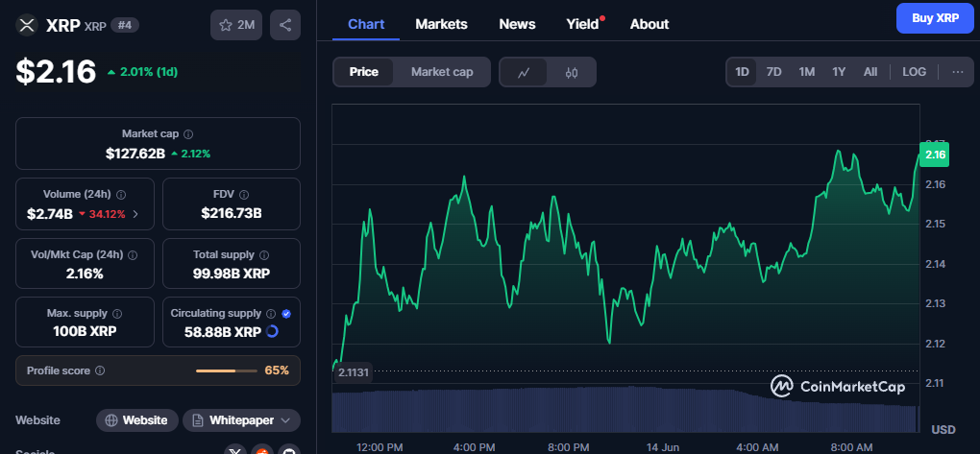This screenshot has height=454, width=980.
Task: Select the Price chart toggle
Action: [x=364, y=72]
